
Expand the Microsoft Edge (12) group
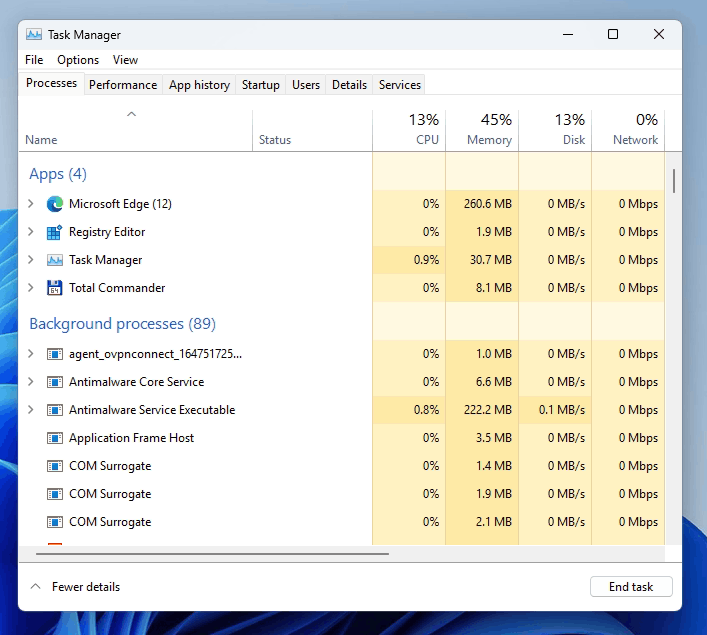click(x=30, y=204)
